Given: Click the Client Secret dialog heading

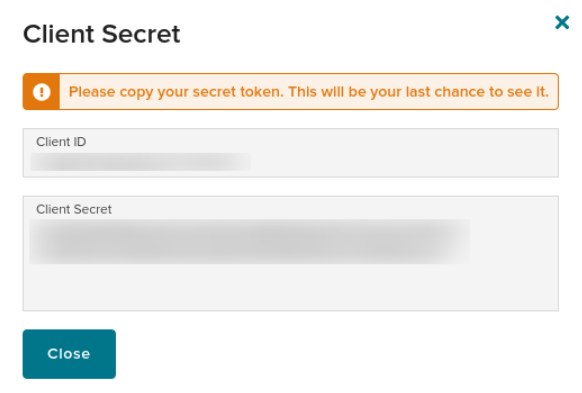Looking at the screenshot, I should 101,34.
